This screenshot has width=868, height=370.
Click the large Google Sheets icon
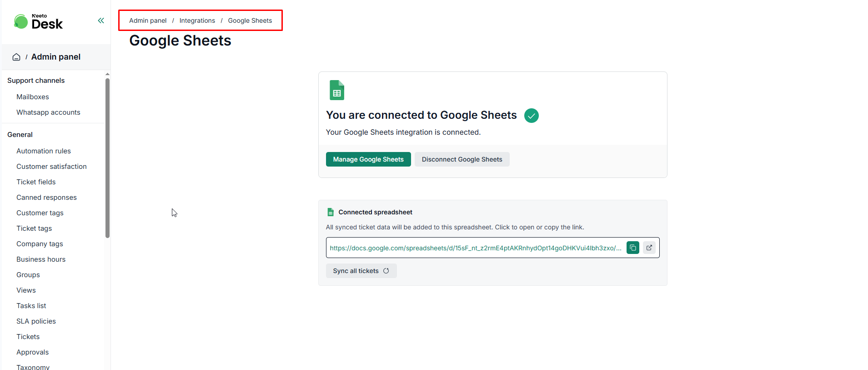[336, 90]
